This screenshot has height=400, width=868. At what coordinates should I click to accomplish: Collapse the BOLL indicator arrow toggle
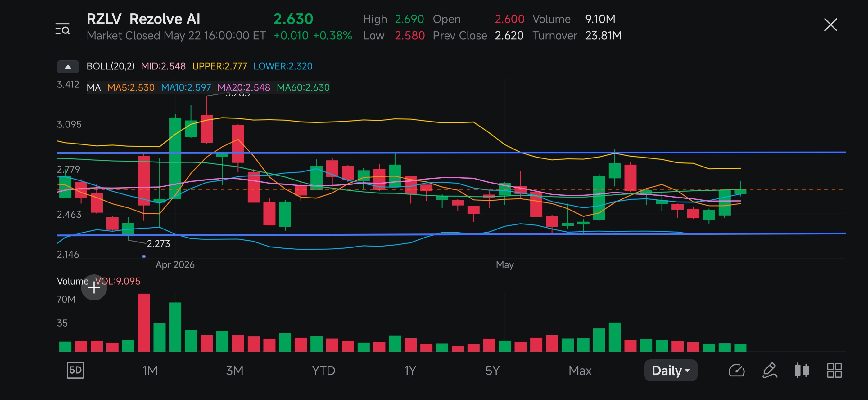68,67
